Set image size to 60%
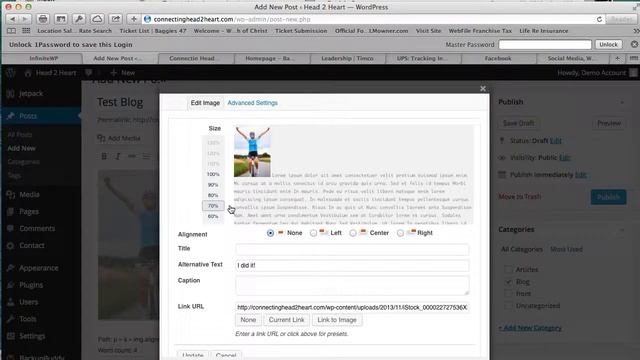The height and width of the screenshot is (360, 640). (x=213, y=216)
